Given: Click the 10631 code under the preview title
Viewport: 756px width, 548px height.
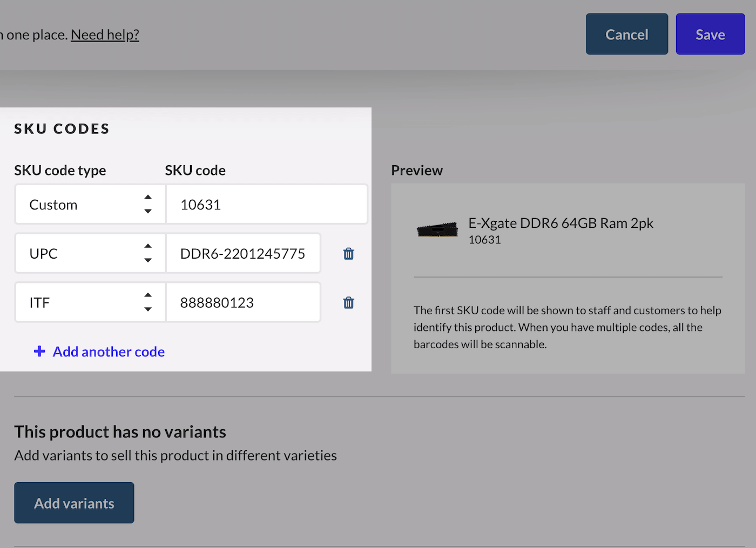Looking at the screenshot, I should click(x=484, y=240).
